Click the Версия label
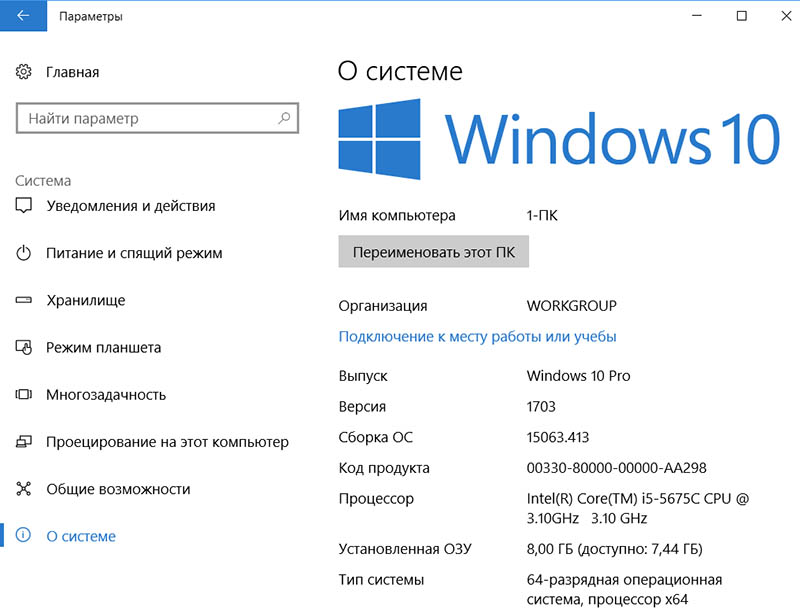Screen dimensions: 800x609 [362, 407]
